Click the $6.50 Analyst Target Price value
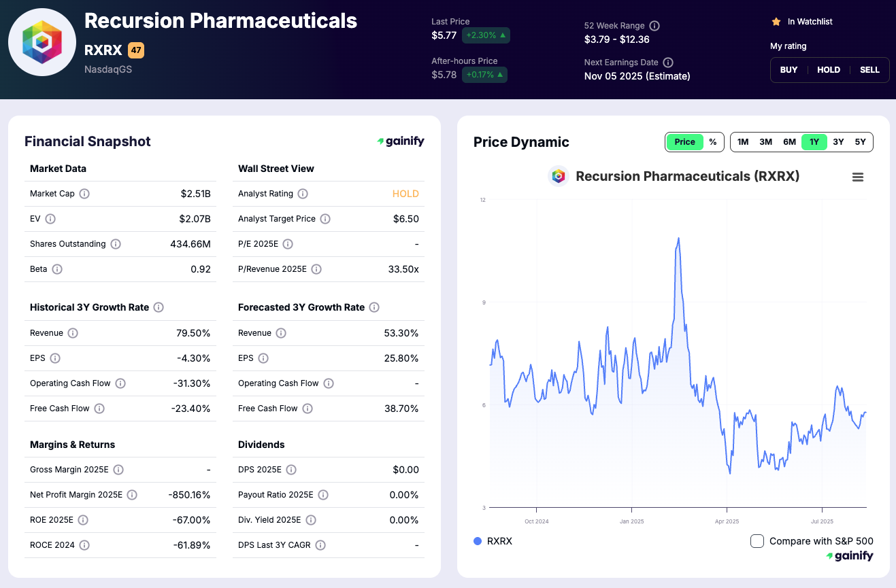The width and height of the screenshot is (896, 588). click(x=406, y=219)
